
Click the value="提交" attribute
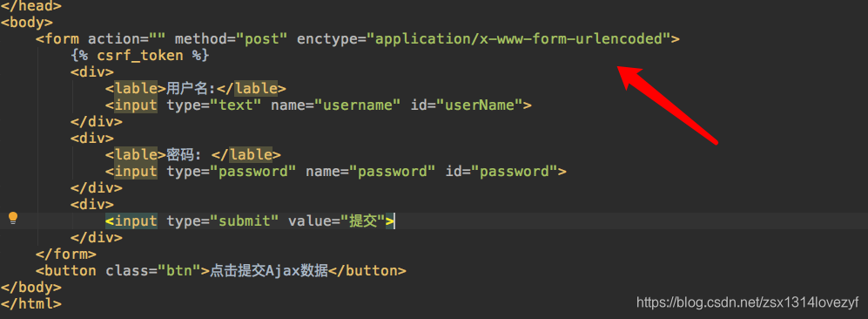(x=337, y=221)
